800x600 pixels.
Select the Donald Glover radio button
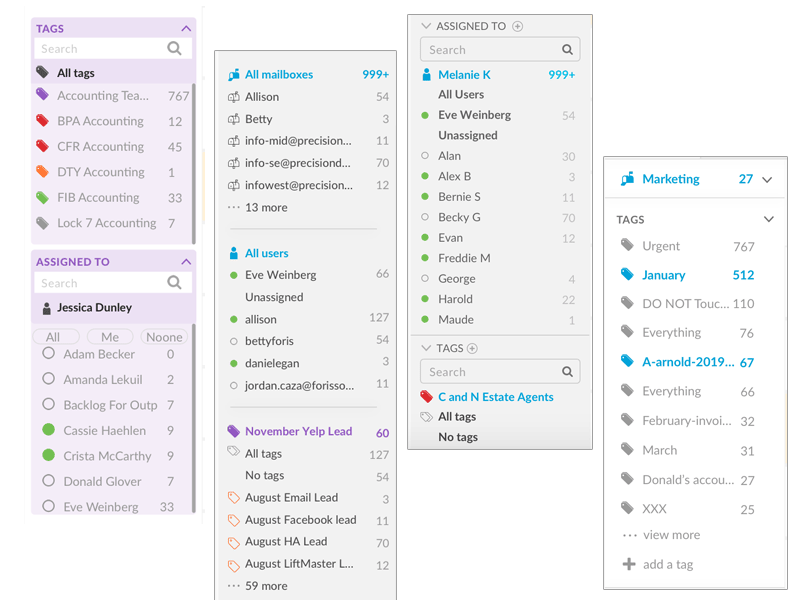[x=48, y=481]
